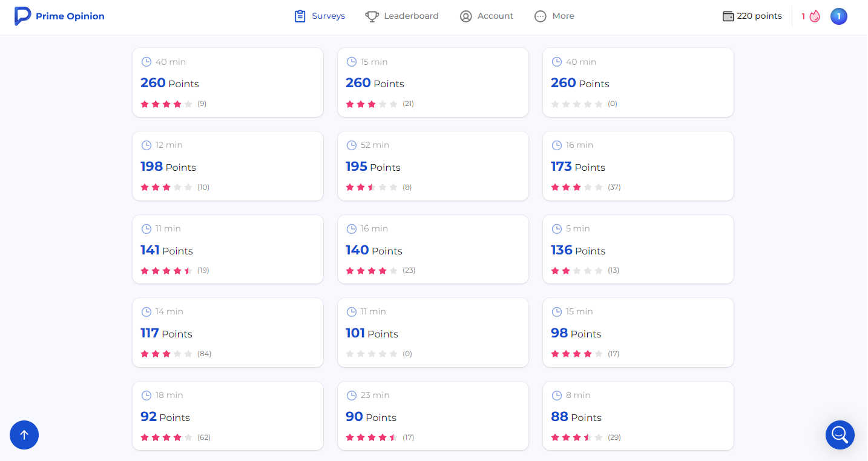
Task: Open the user profile avatar
Action: pyautogui.click(x=838, y=16)
